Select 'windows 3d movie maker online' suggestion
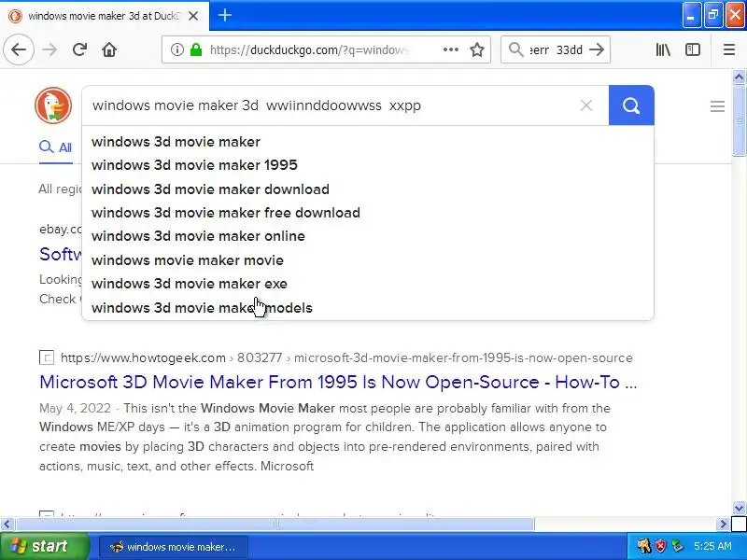Viewport: 747px width, 560px height. click(368, 236)
